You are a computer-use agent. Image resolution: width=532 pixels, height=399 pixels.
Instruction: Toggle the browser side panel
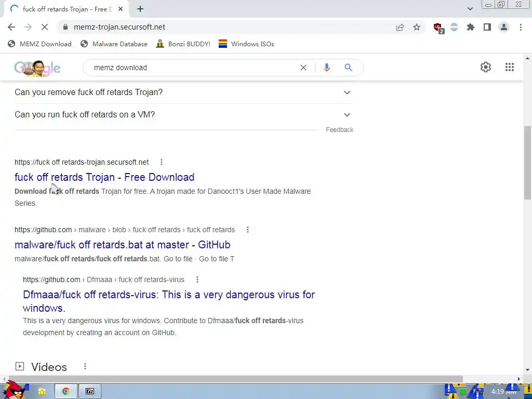click(487, 27)
